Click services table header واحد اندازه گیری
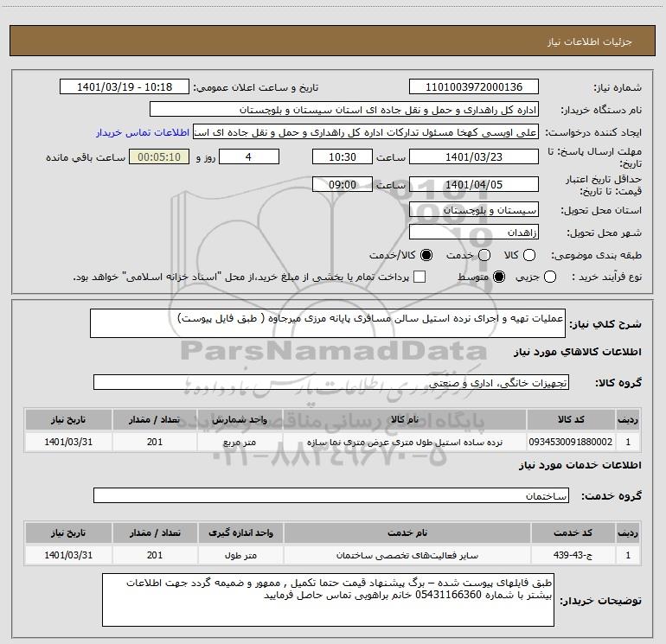Image resolution: width=666 pixels, height=644 pixels. tap(240, 532)
